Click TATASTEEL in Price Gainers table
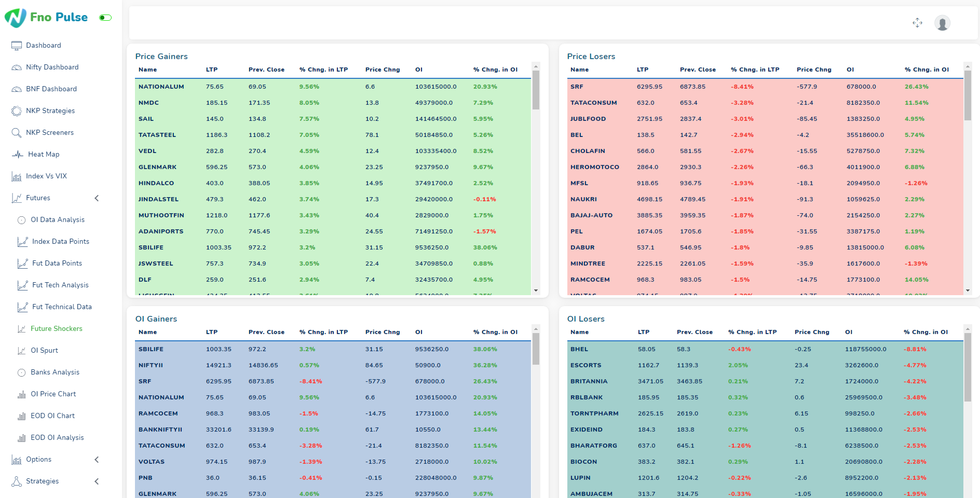Viewport: 980px width, 498px height. point(157,135)
